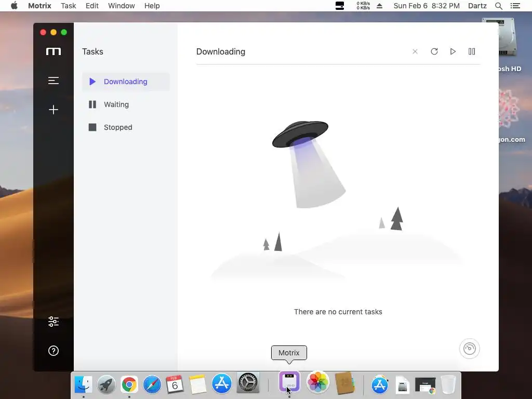Delete selected tasks with X icon
Screen dimensions: 532x399
click(415, 51)
